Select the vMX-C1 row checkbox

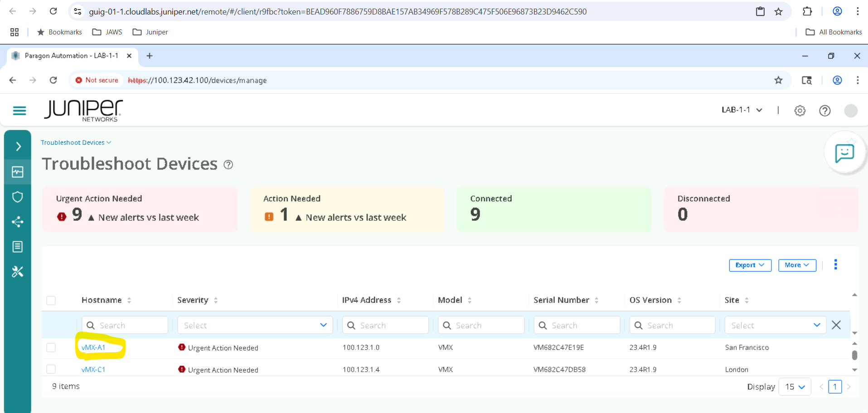(51, 369)
